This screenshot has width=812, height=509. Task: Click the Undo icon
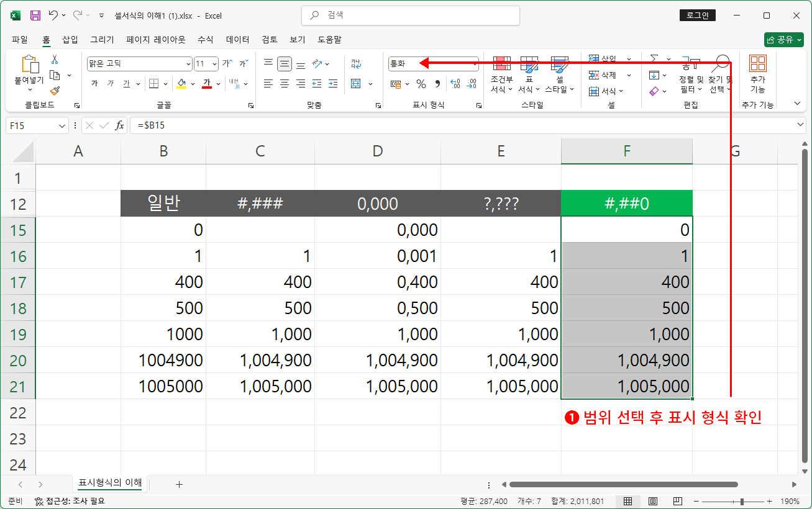[x=53, y=16]
